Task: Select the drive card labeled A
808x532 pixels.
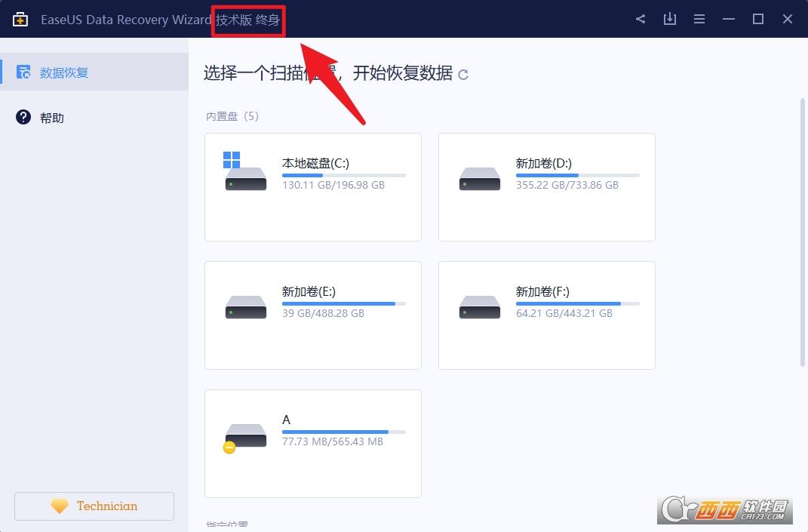Action: pyautogui.click(x=313, y=444)
